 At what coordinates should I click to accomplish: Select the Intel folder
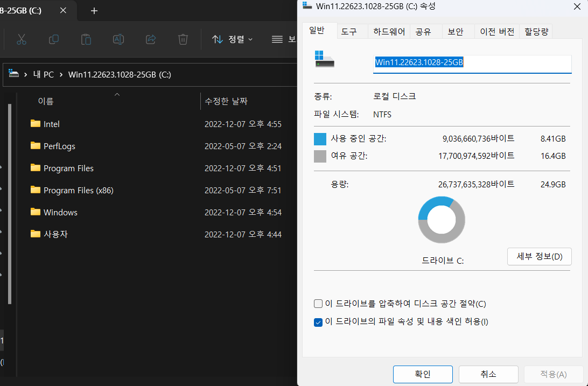pos(45,124)
